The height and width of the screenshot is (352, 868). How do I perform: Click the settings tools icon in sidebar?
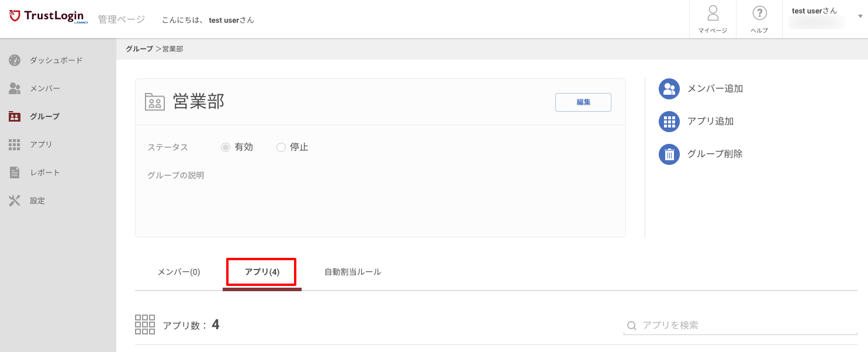pos(15,201)
